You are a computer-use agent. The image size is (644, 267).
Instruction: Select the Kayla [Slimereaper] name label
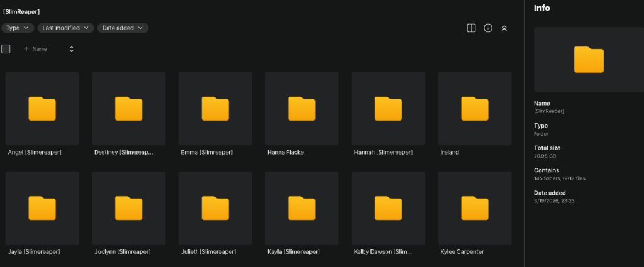(294, 252)
